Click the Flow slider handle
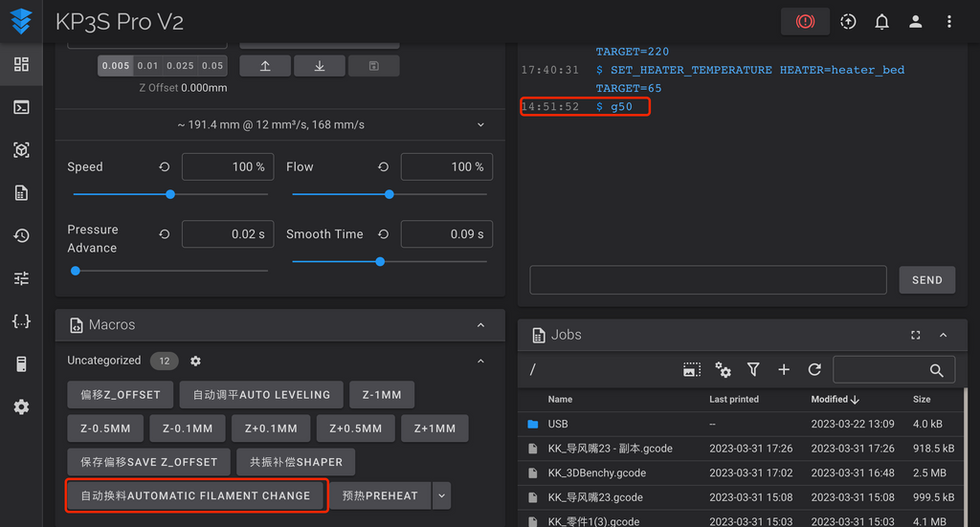 point(389,194)
